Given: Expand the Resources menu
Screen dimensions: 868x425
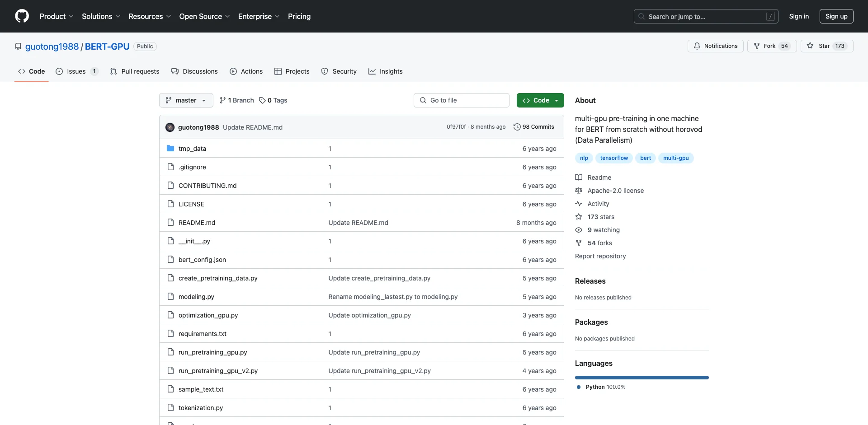Looking at the screenshot, I should (x=150, y=16).
